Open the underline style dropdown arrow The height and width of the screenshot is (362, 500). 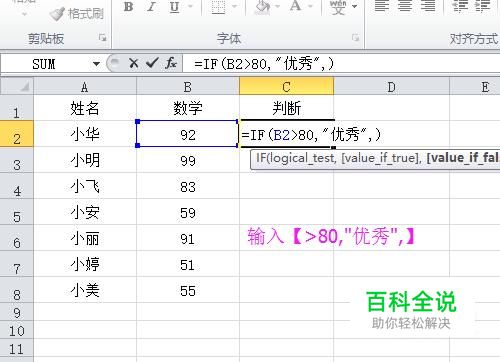pos(190,7)
